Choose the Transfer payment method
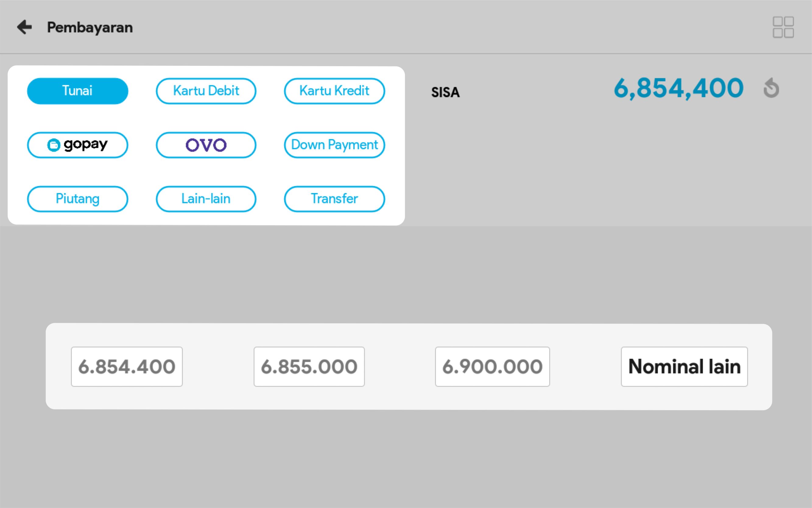 point(334,199)
